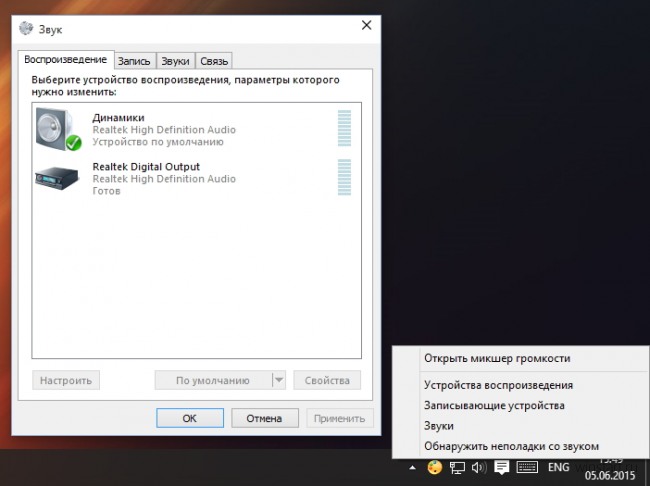The height and width of the screenshot is (486, 650).
Task: Select the Воспроизведение tab
Action: pyautogui.click(x=65, y=59)
